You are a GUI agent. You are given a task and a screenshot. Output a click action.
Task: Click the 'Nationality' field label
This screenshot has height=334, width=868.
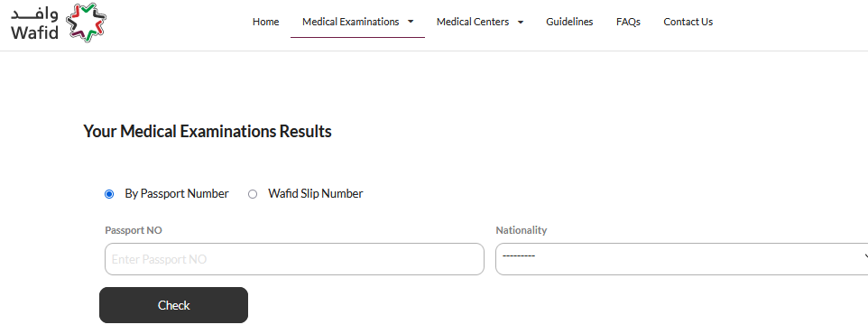[x=521, y=230]
